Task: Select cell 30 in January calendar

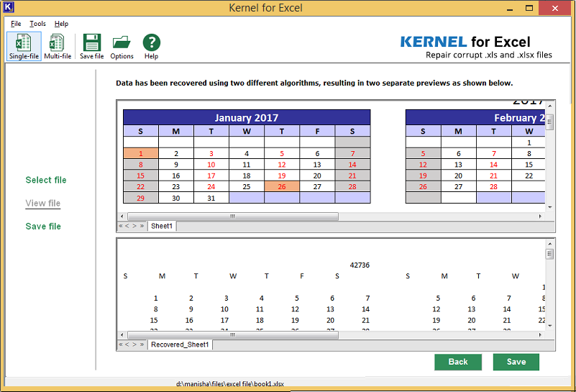Action: [176, 198]
